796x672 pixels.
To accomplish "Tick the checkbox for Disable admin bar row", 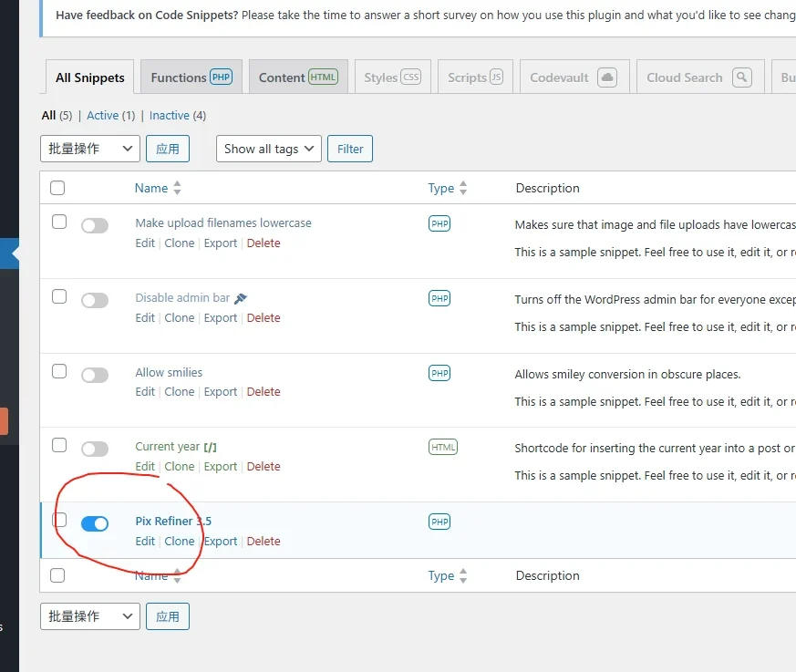I will (59, 296).
